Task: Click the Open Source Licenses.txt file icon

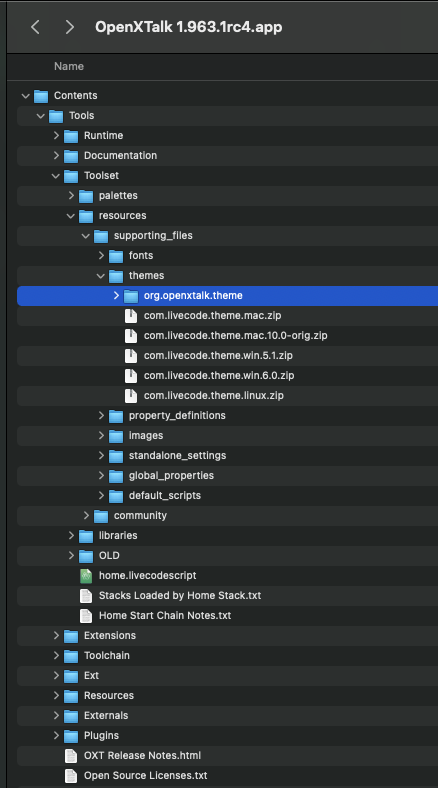Action: tap(71, 776)
